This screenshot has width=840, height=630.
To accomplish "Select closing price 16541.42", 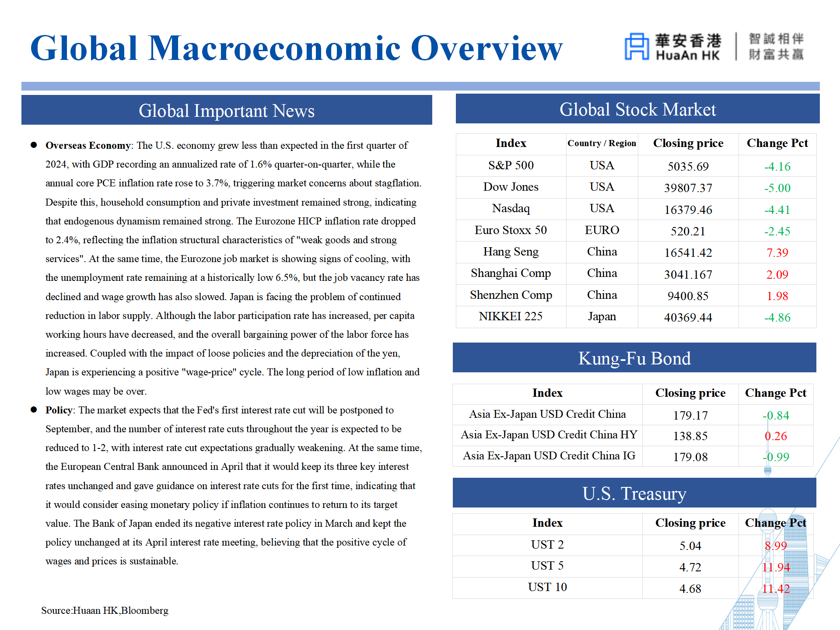I will click(688, 252).
